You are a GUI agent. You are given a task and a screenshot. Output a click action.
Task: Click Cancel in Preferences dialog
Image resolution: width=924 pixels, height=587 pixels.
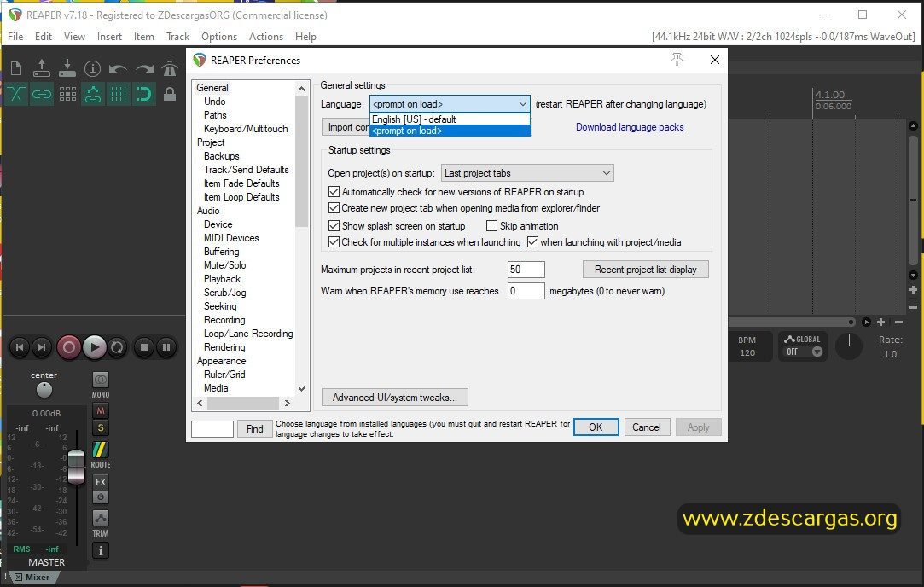point(647,427)
